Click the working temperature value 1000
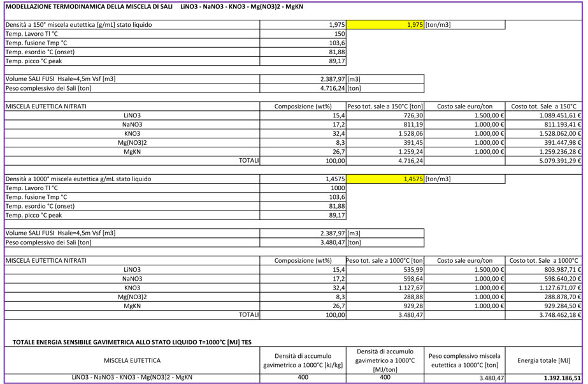This screenshot has width=588, height=384. [303, 188]
